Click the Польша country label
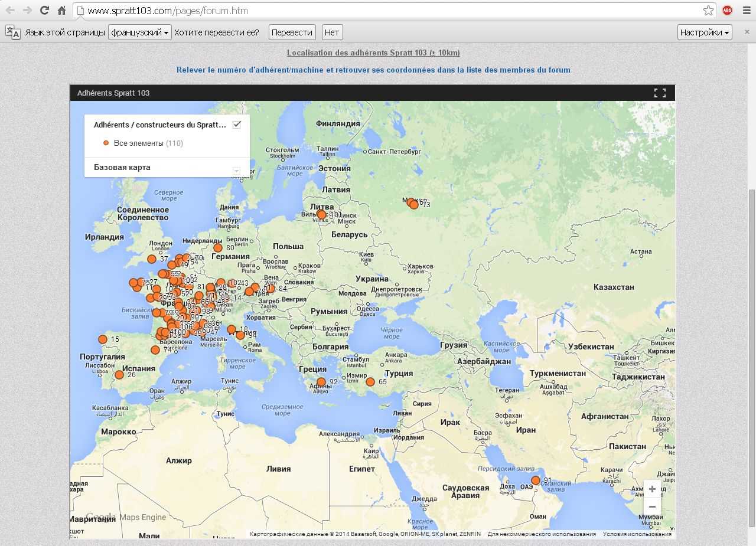 tap(288, 246)
